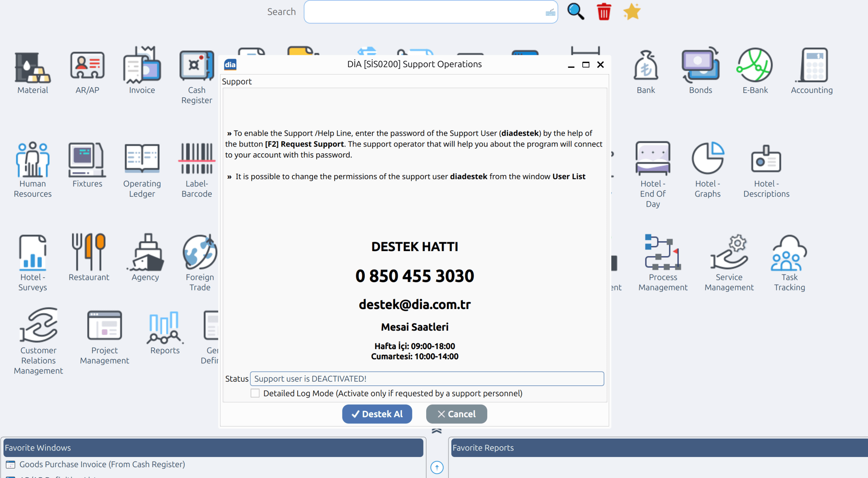This screenshot has width=868, height=478.
Task: Maximize the Support Operations dialog
Action: (586, 64)
